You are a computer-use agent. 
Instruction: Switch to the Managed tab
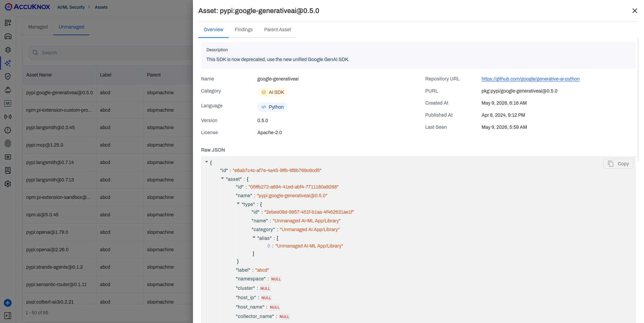38,27
